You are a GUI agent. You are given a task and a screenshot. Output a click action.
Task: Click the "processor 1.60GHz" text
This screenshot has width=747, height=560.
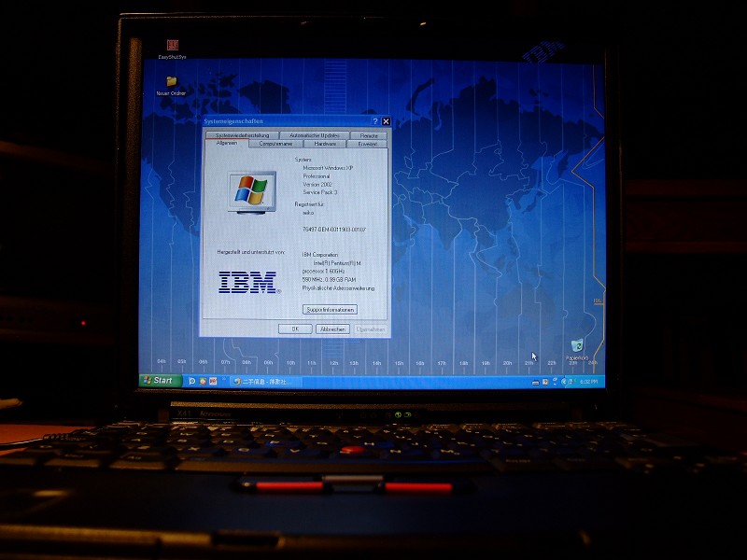point(323,271)
